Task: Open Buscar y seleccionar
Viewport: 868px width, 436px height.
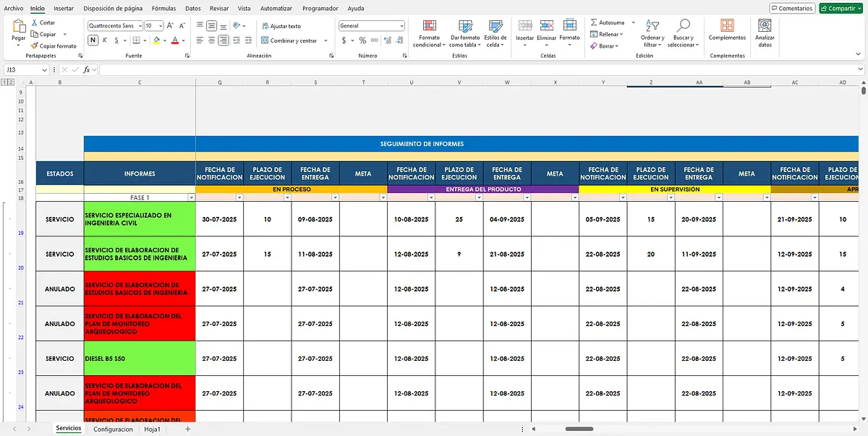Action: (684, 34)
